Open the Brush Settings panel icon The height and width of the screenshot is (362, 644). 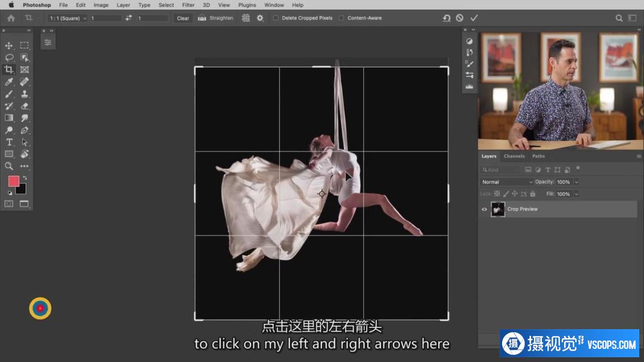pos(469,75)
